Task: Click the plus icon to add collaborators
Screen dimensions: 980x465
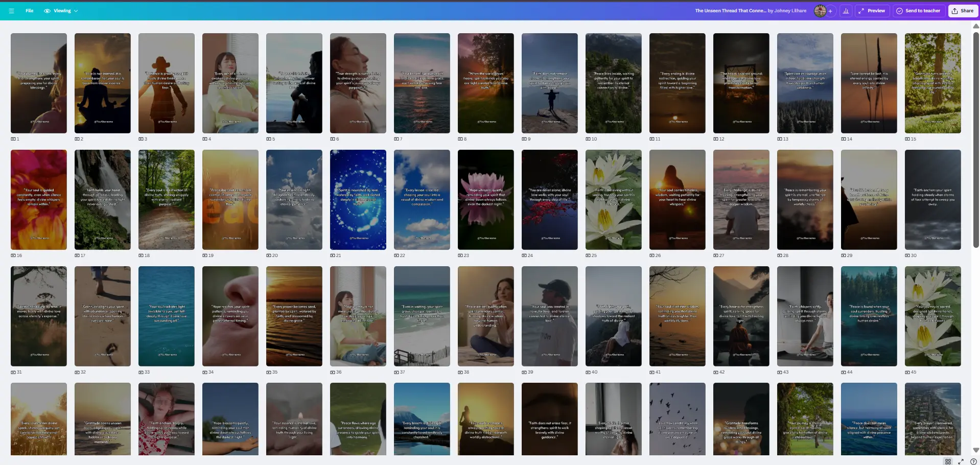Action: click(x=830, y=11)
